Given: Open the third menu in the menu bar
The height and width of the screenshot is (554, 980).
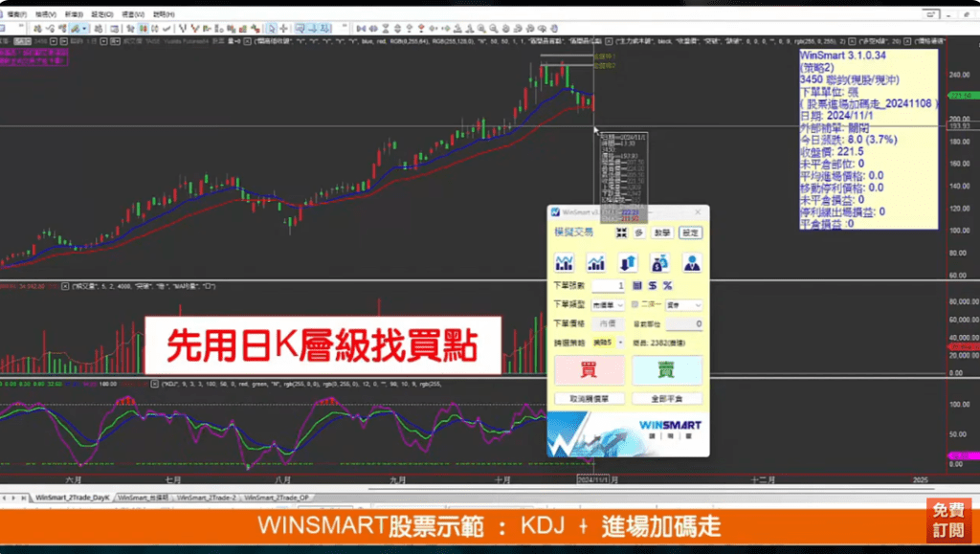Looking at the screenshot, I should tap(74, 14).
